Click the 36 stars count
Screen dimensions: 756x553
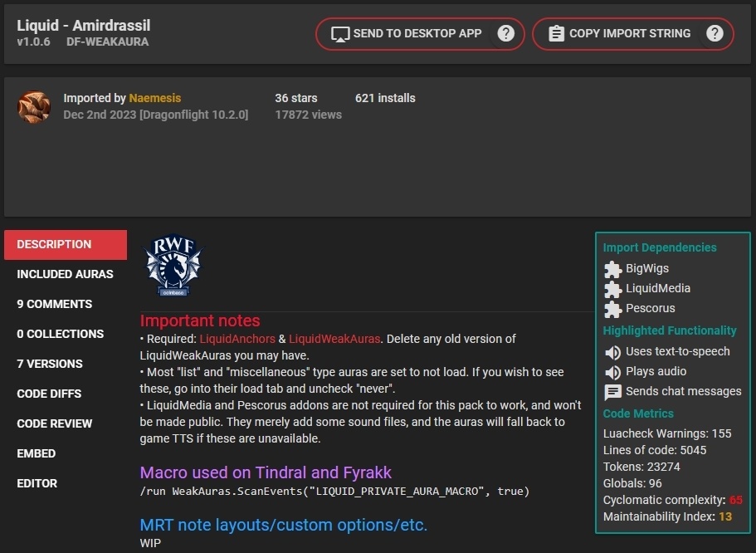tap(296, 98)
